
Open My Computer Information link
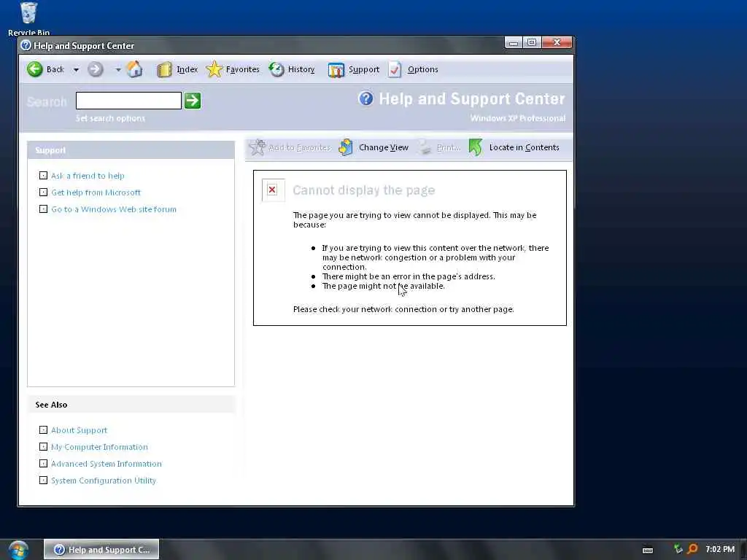pyautogui.click(x=99, y=447)
